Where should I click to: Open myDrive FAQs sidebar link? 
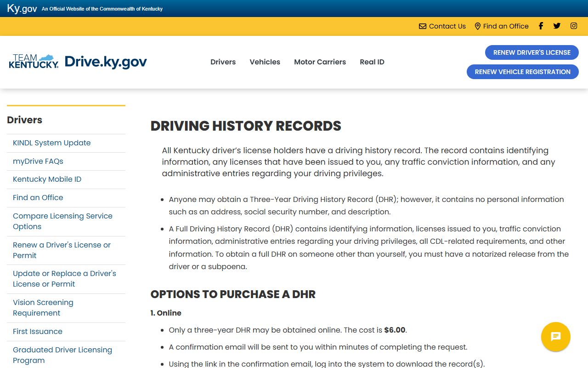point(38,161)
